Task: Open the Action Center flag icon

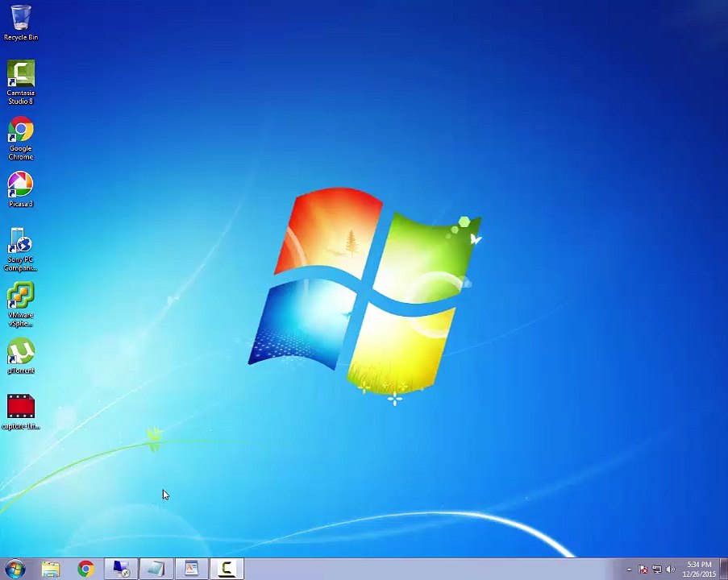Action: pos(643,570)
